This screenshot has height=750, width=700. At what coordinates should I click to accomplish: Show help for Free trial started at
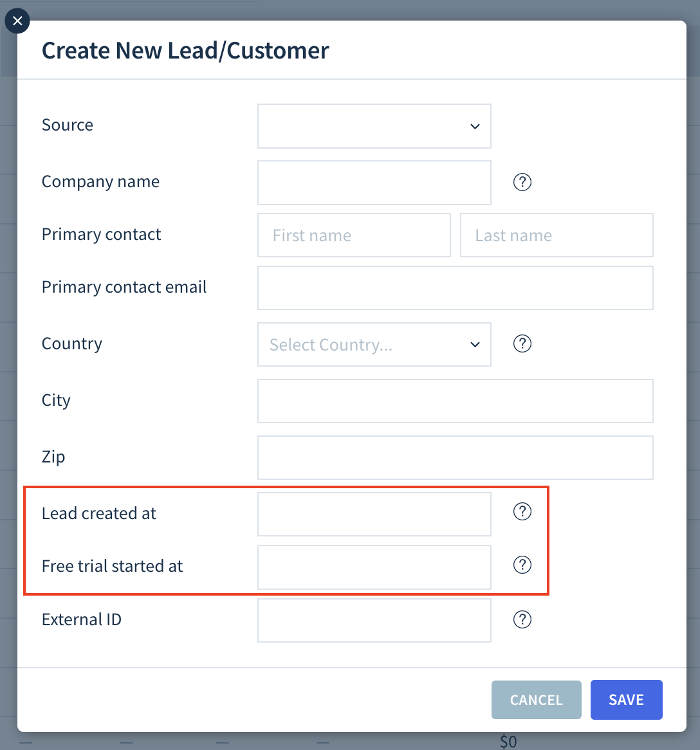[522, 565]
